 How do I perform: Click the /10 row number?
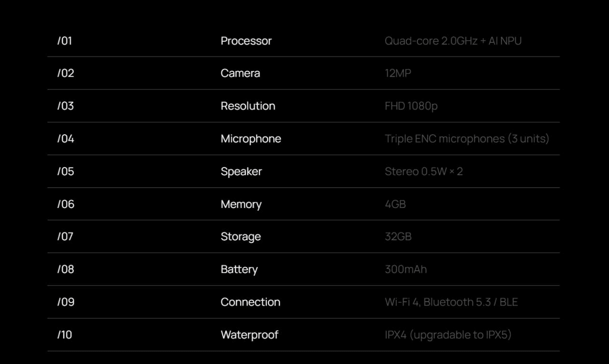[x=65, y=335]
